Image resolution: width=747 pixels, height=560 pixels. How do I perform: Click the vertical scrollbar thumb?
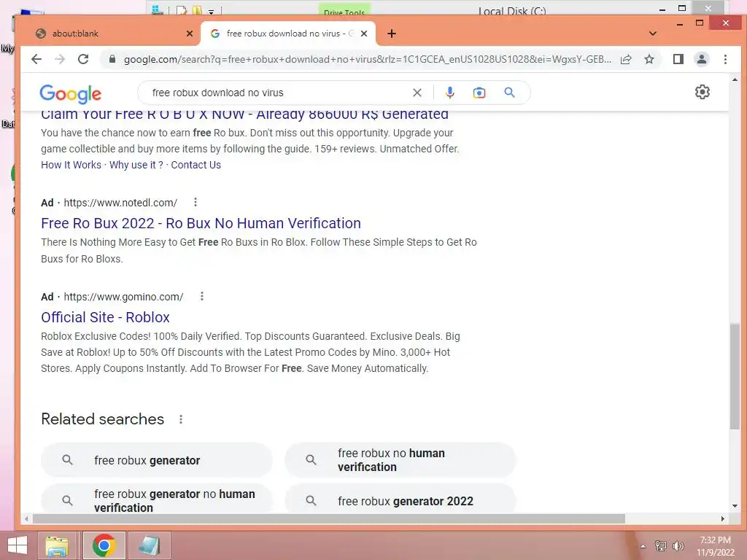pos(735,376)
